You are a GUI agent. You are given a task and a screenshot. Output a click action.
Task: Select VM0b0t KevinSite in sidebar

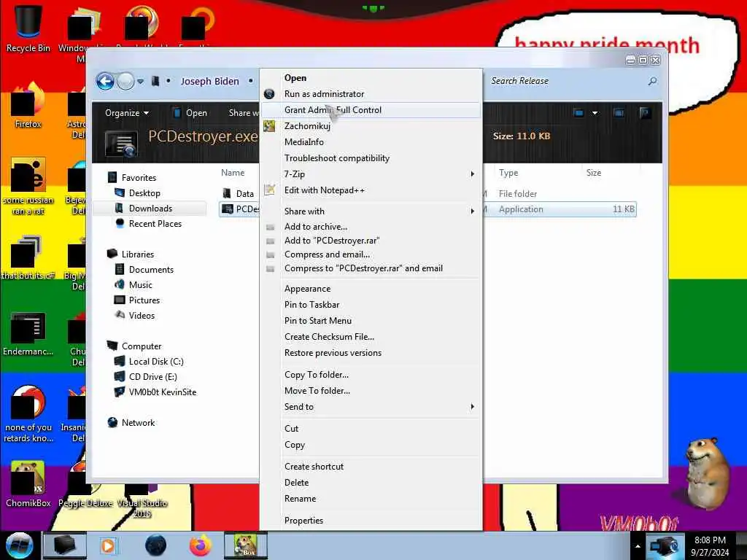click(x=162, y=392)
